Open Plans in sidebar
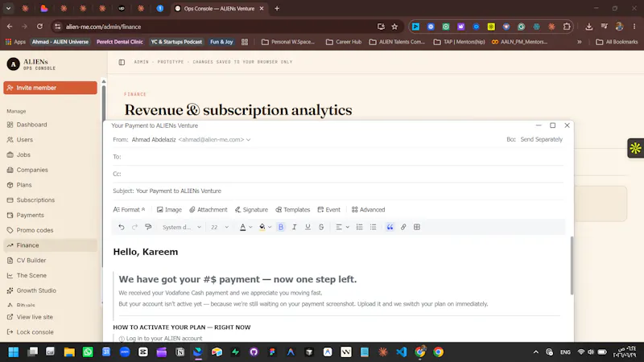The image size is (644, 362). click(x=50, y=185)
